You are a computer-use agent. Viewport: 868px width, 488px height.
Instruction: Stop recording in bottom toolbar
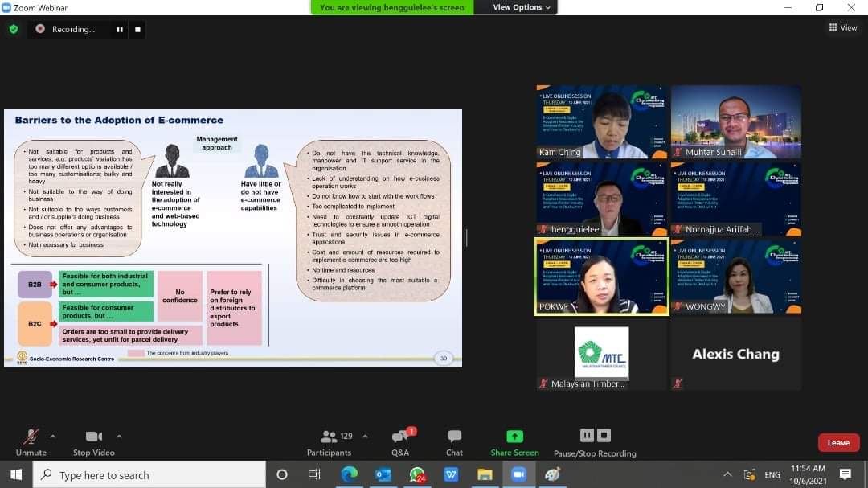point(604,436)
